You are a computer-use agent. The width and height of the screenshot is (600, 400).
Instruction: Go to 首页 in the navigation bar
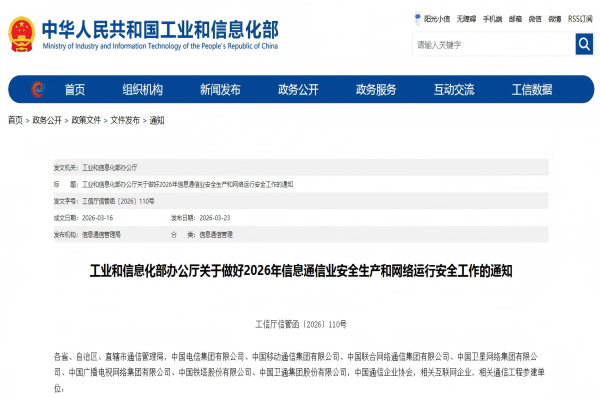75,89
